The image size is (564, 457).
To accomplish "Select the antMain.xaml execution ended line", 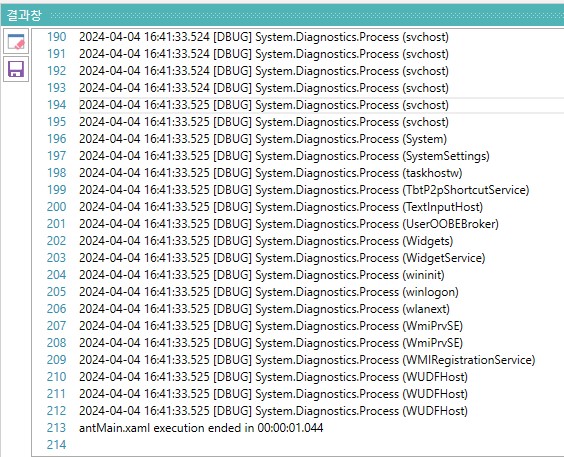I will pos(201,428).
